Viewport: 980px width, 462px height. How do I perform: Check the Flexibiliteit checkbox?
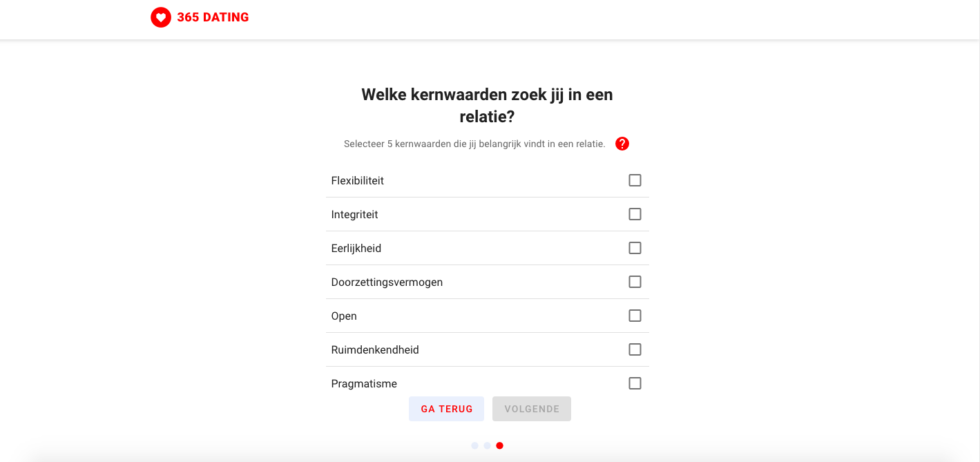635,180
